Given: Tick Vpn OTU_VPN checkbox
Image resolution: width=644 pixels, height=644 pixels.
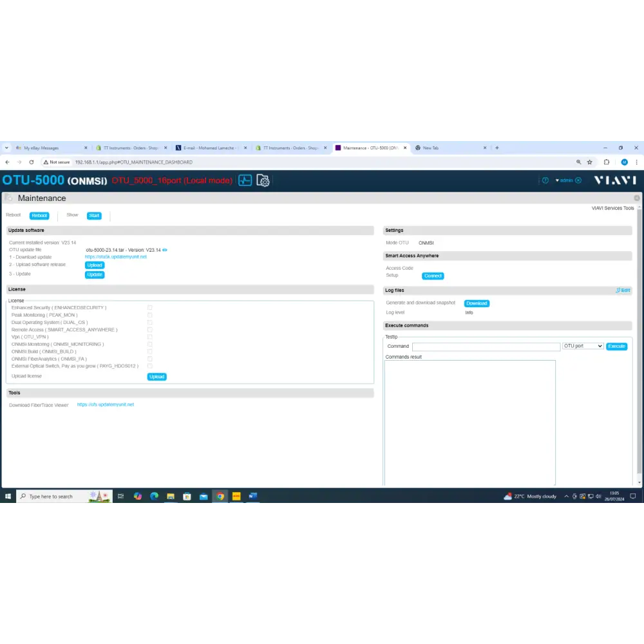Looking at the screenshot, I should point(150,337).
